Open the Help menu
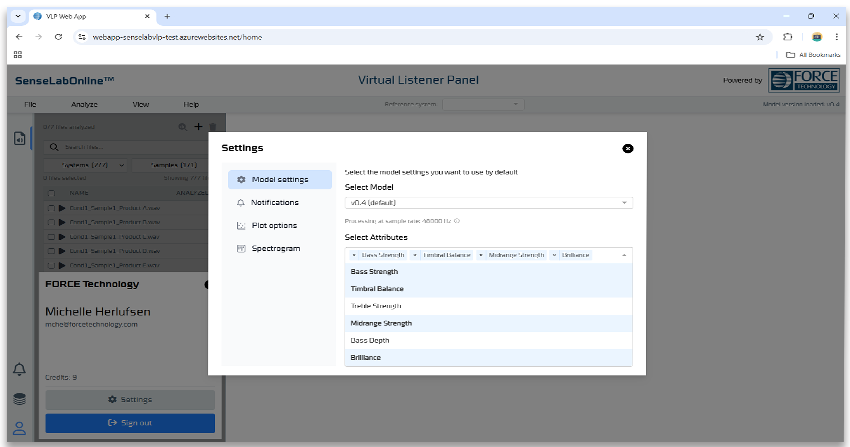Viewport: 850px width, 447px height. [191, 105]
